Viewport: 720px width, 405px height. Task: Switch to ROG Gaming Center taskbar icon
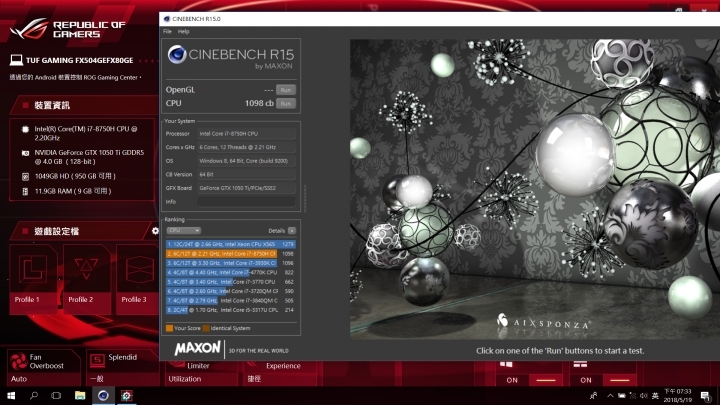[126, 395]
